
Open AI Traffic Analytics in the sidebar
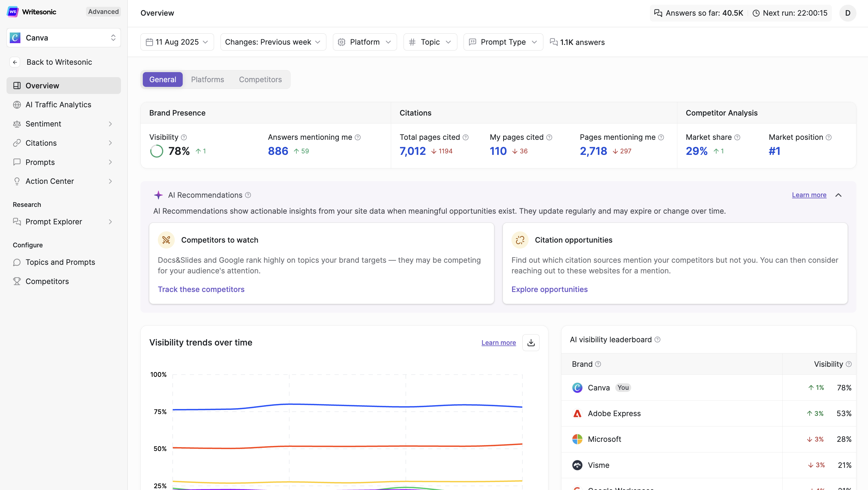pos(64,105)
